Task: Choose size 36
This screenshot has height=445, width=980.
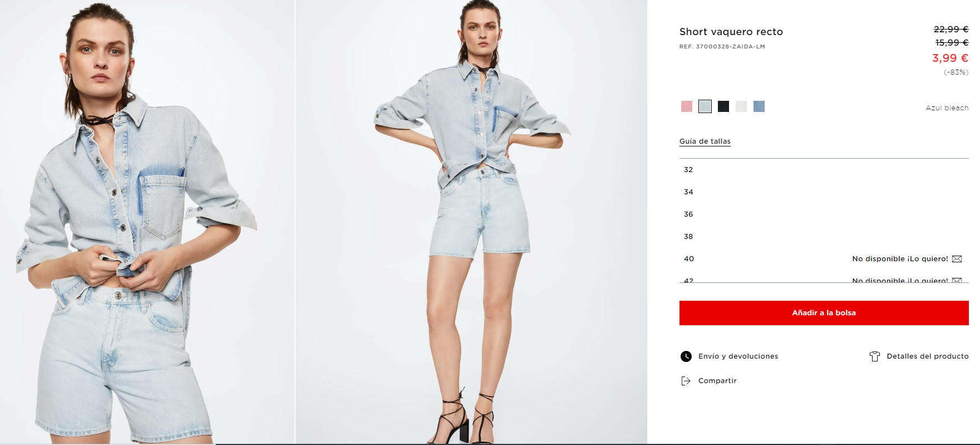Action: coord(824,214)
